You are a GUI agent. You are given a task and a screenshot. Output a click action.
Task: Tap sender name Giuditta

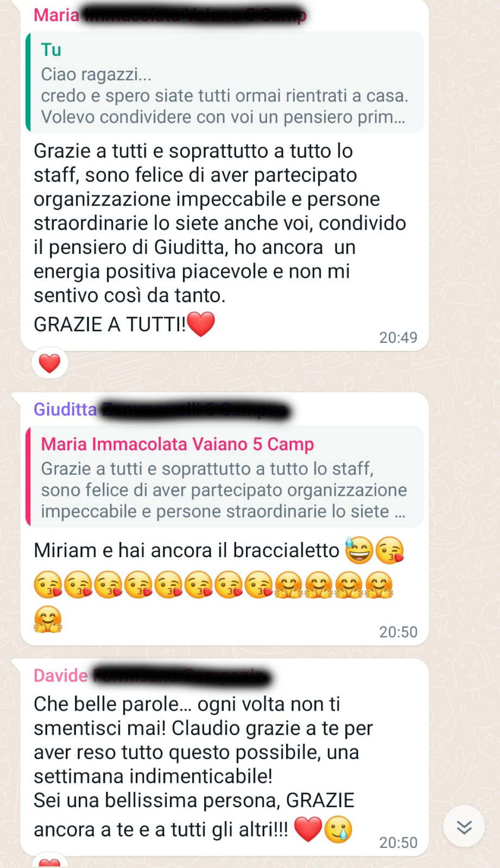pos(65,409)
